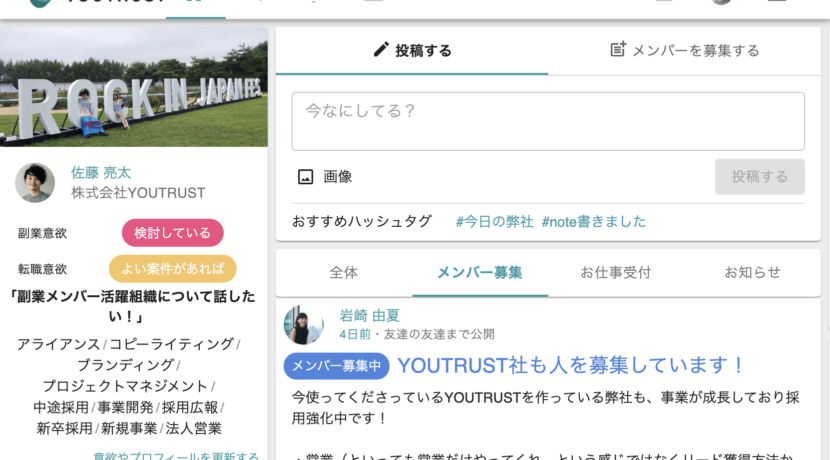Click the 新規事業 skill tag
The width and height of the screenshot is (830, 460).
[129, 429]
